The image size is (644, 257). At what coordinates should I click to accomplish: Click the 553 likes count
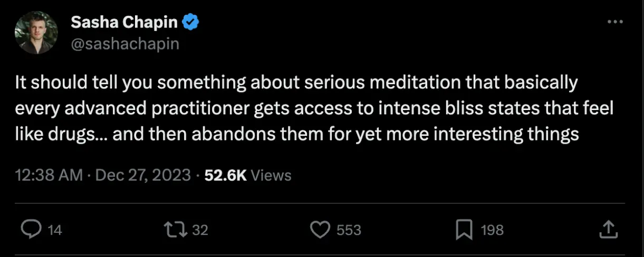[349, 230]
